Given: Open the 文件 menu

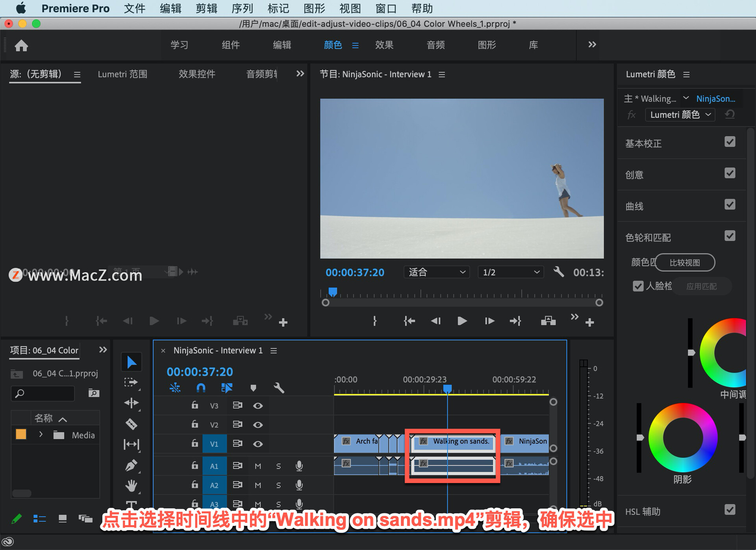Looking at the screenshot, I should pyautogui.click(x=135, y=8).
